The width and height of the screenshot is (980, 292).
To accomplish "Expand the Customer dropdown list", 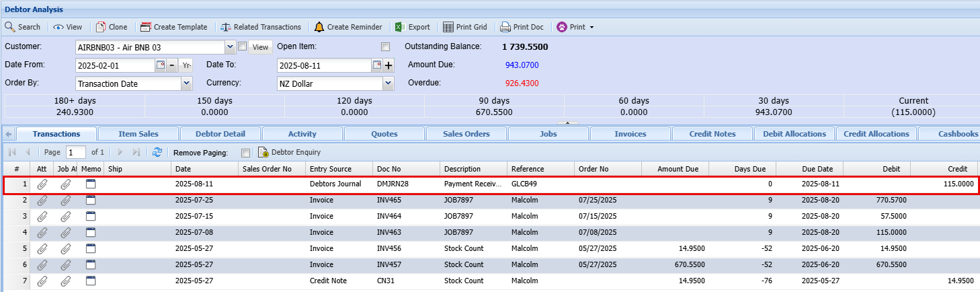I will point(230,47).
